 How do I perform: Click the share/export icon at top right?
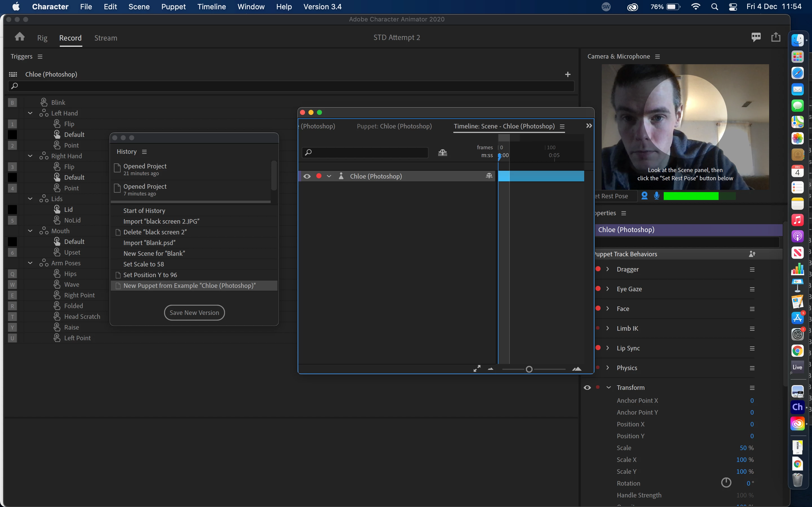click(775, 37)
